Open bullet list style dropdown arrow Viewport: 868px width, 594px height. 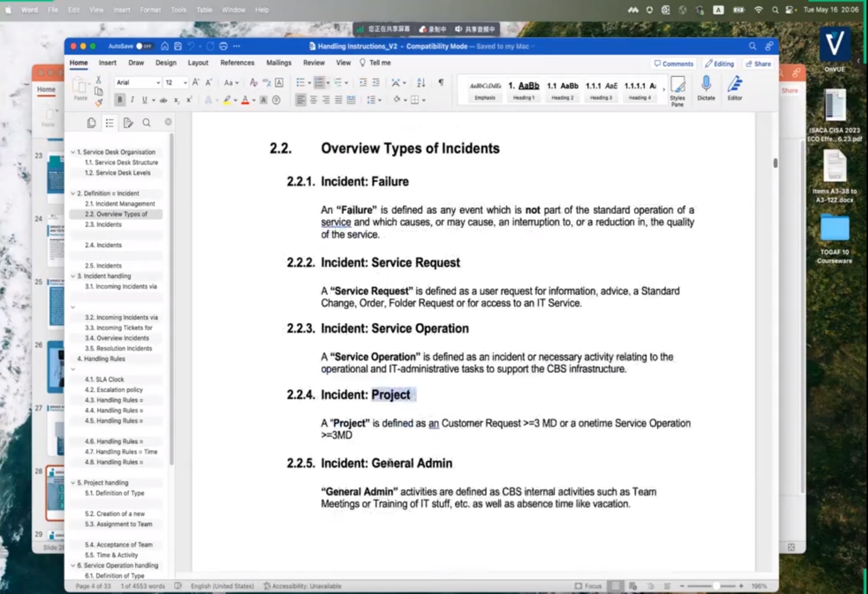click(309, 83)
